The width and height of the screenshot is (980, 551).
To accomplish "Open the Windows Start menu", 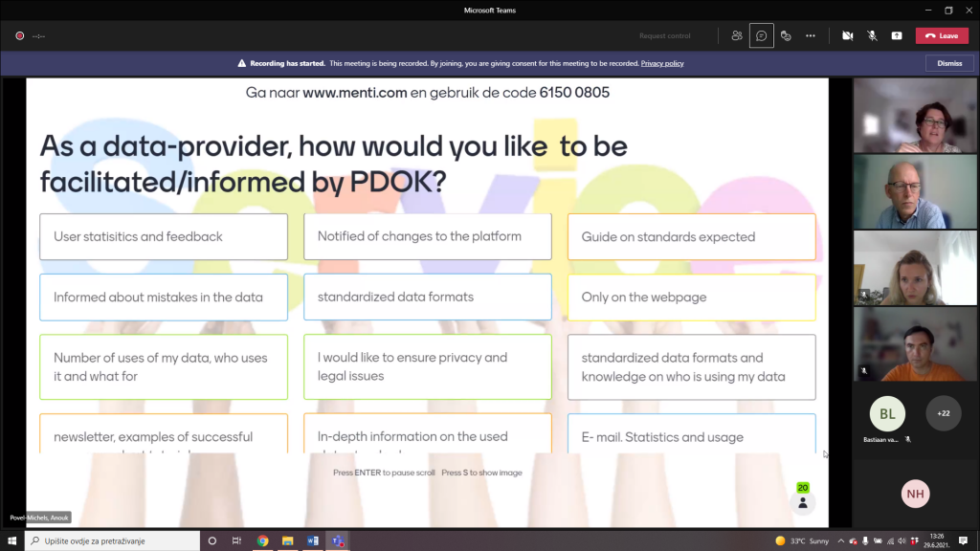I will [x=12, y=540].
